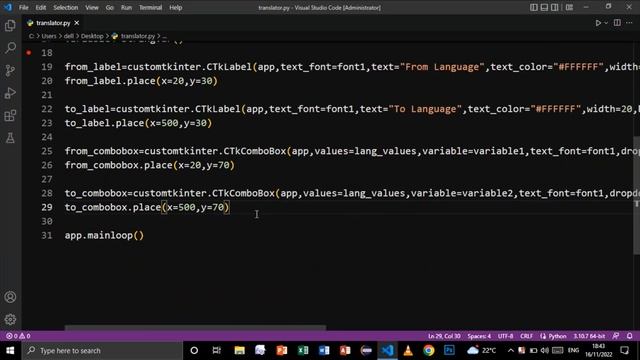Open the volume control tray icon
The image size is (640, 360).
pos(545,350)
